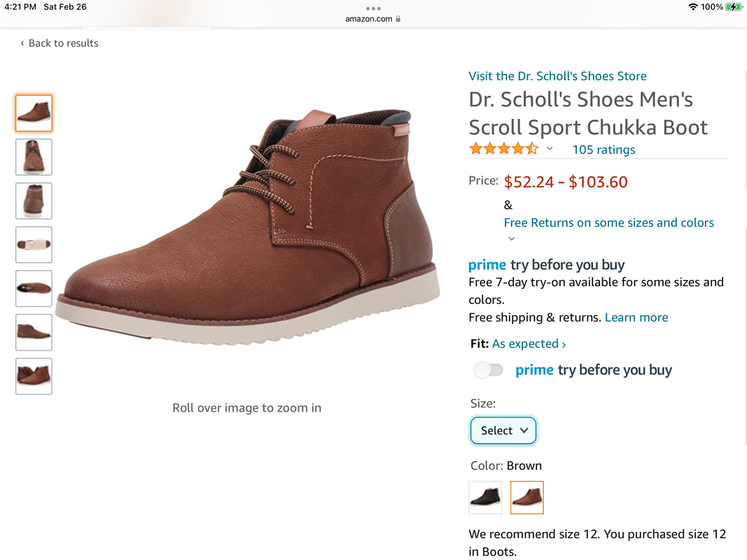The image size is (747, 560).
Task: Choose the black boot color swatch
Action: click(x=485, y=498)
